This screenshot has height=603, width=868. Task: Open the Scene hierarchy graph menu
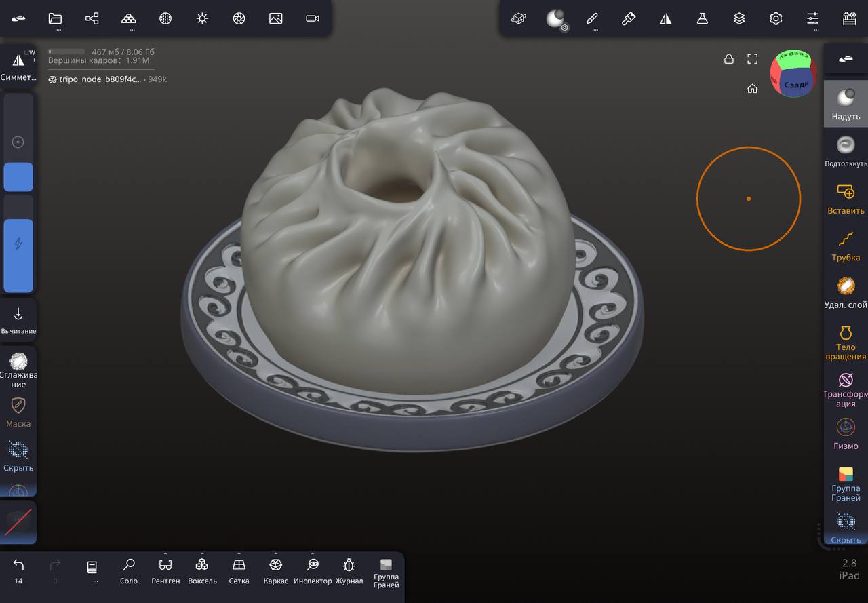pyautogui.click(x=92, y=18)
